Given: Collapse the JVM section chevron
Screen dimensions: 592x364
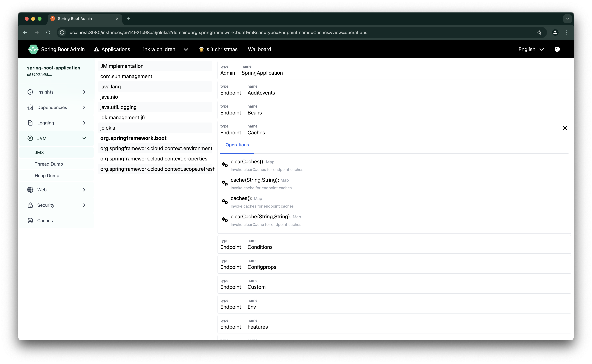Looking at the screenshot, I should coord(84,138).
